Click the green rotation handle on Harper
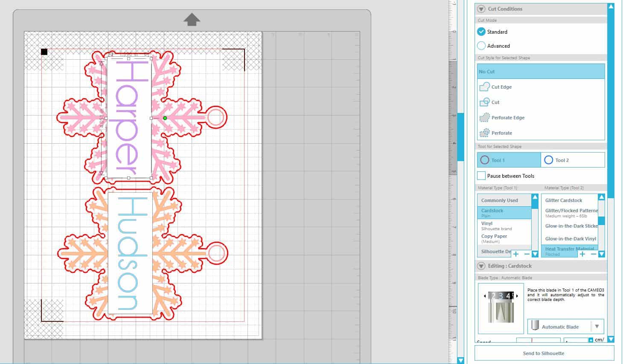623x364 pixels. 165,118
